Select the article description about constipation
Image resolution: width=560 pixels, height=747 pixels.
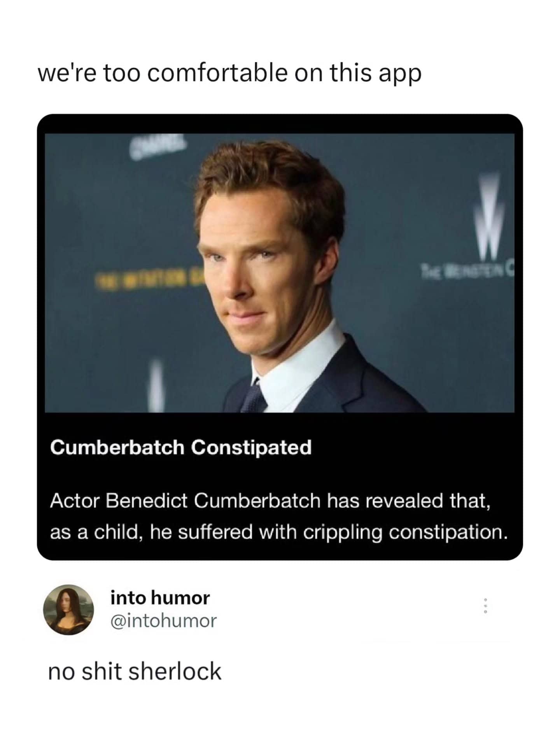[279, 516]
